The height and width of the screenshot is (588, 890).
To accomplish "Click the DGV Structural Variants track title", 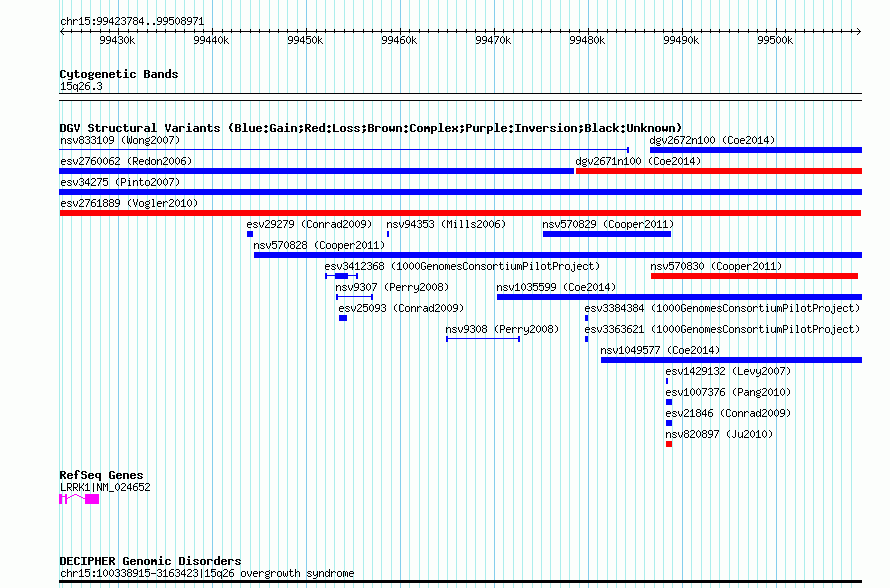I will (x=370, y=128).
